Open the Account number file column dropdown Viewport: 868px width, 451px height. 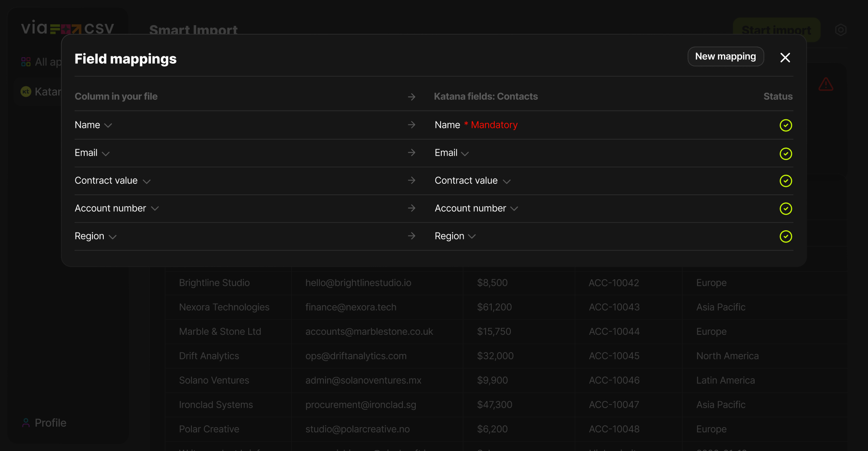(x=117, y=208)
